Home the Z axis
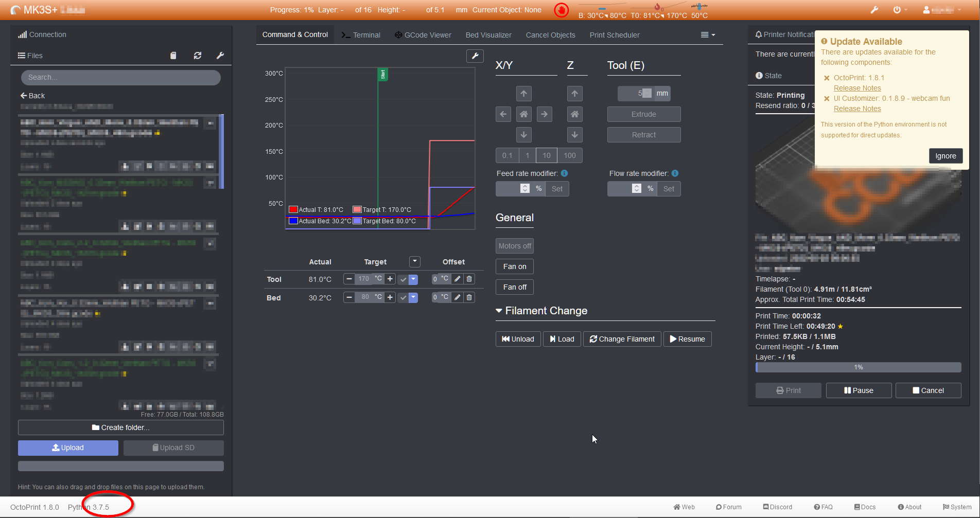This screenshot has width=980, height=518. (574, 114)
